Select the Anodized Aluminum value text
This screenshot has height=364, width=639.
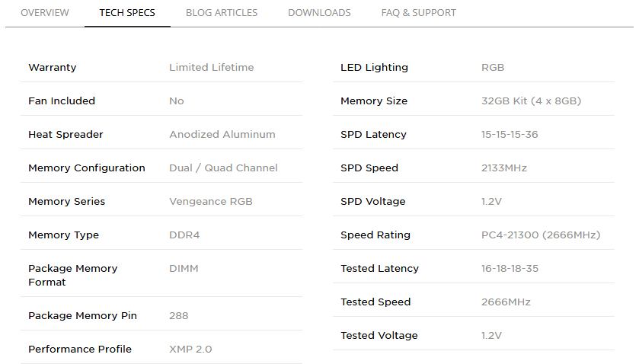(x=222, y=135)
